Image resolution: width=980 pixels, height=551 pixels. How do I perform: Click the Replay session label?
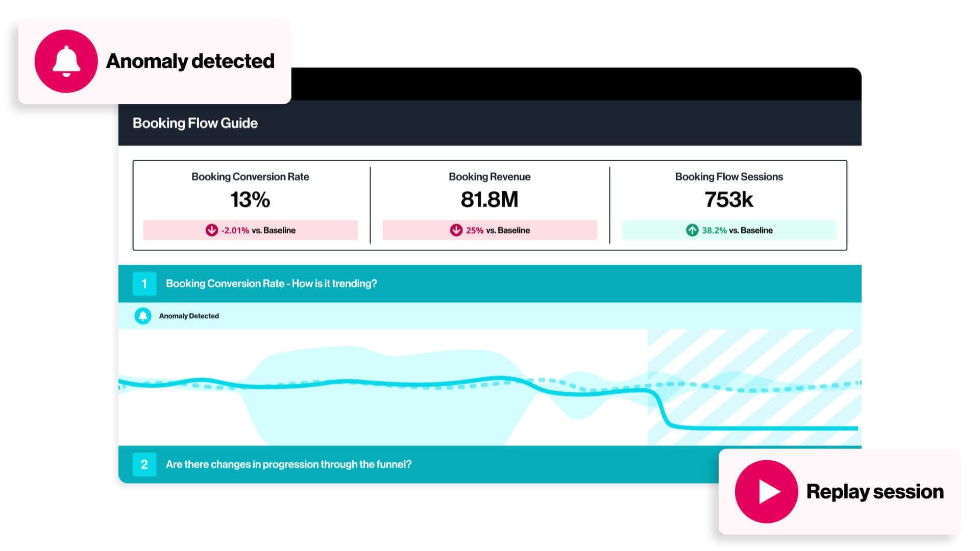(x=875, y=492)
